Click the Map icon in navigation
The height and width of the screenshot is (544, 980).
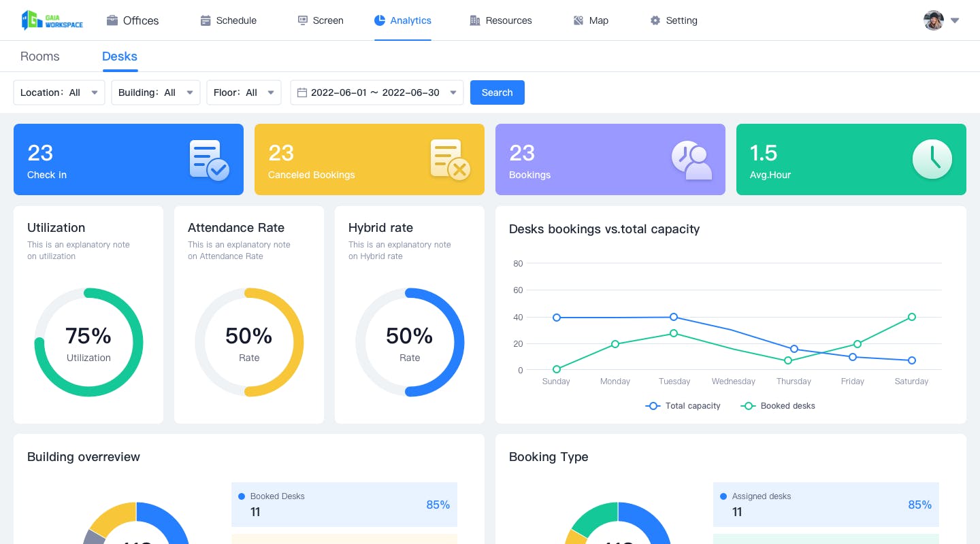pyautogui.click(x=578, y=20)
